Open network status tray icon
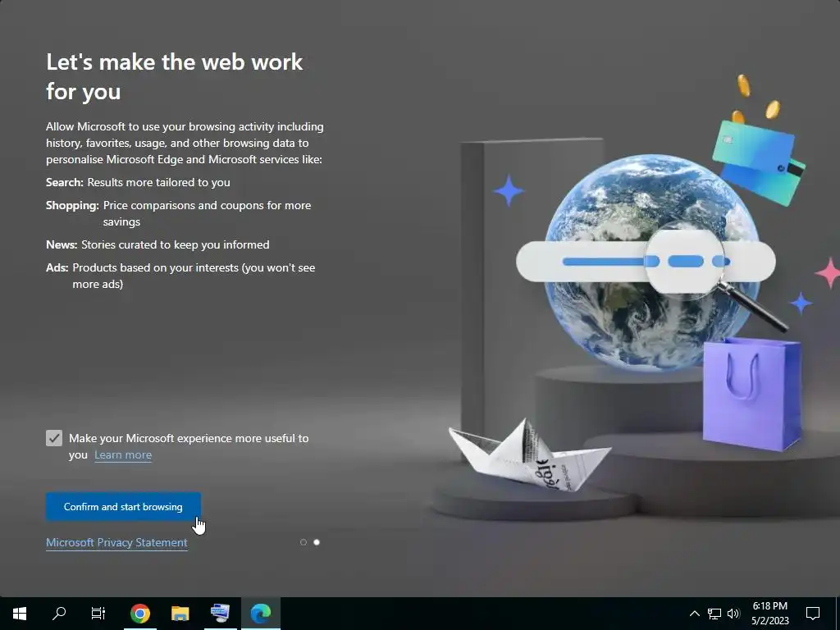 tap(714, 614)
